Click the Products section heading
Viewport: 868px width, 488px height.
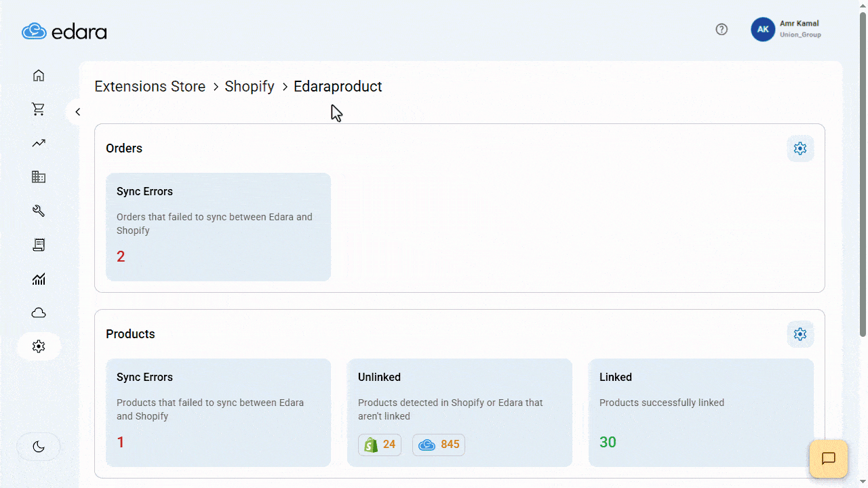130,334
